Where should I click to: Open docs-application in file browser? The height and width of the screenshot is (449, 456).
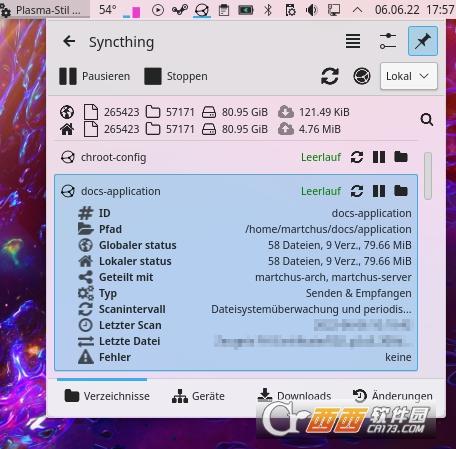point(401,191)
